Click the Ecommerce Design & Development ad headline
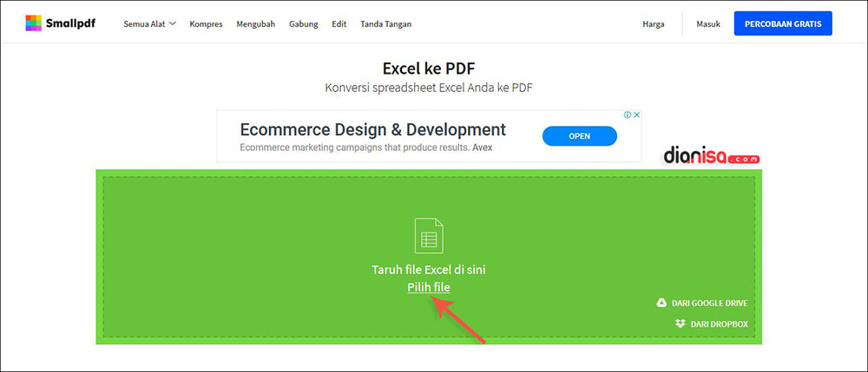 [x=372, y=130]
